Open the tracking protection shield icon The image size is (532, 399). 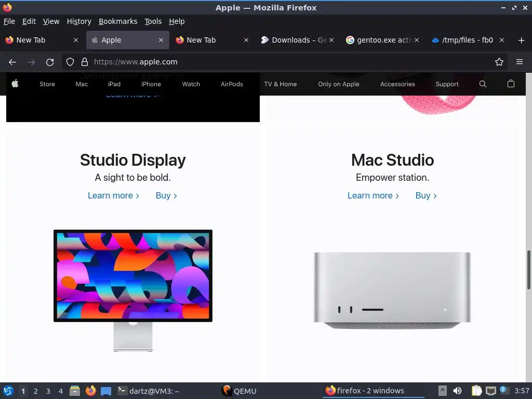pyautogui.click(x=70, y=62)
